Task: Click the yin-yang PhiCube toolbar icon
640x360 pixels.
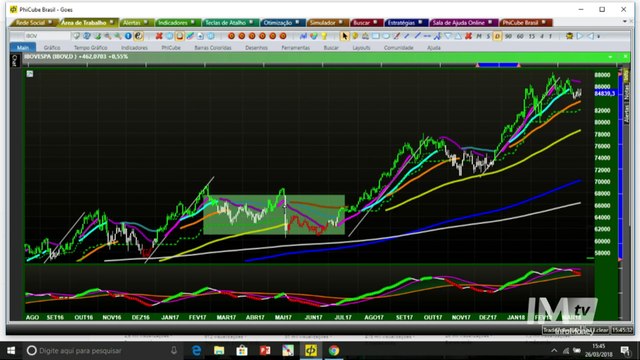Action: (139, 36)
